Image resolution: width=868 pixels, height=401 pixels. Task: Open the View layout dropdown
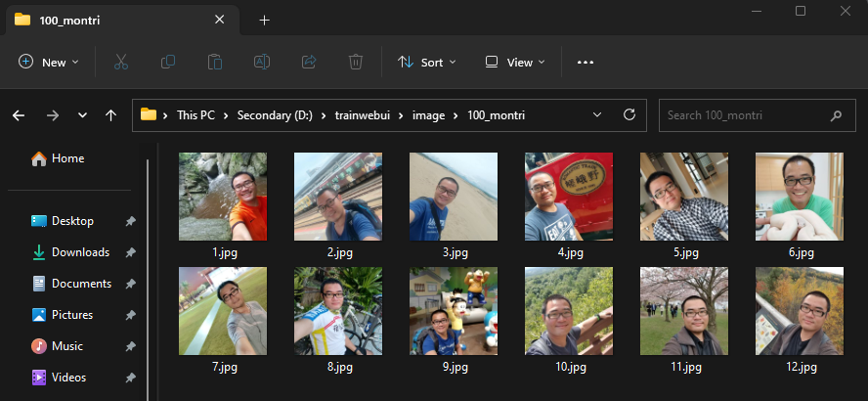pos(515,62)
